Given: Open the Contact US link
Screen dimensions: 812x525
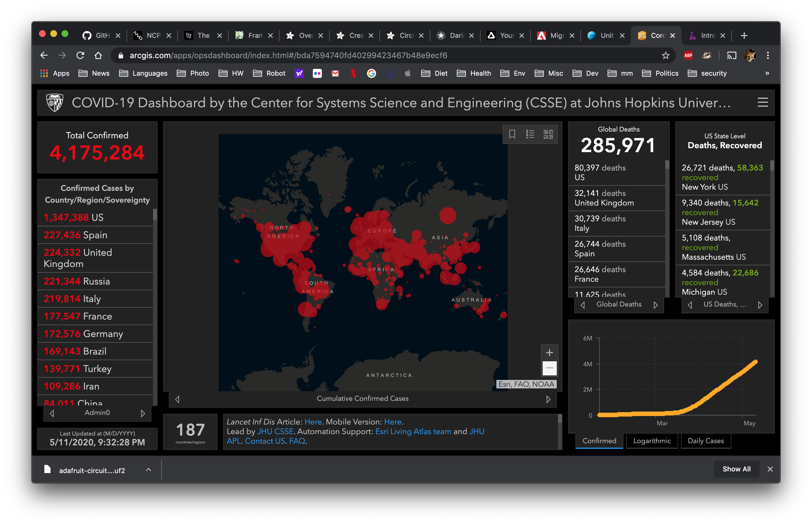Looking at the screenshot, I should click(x=265, y=441).
